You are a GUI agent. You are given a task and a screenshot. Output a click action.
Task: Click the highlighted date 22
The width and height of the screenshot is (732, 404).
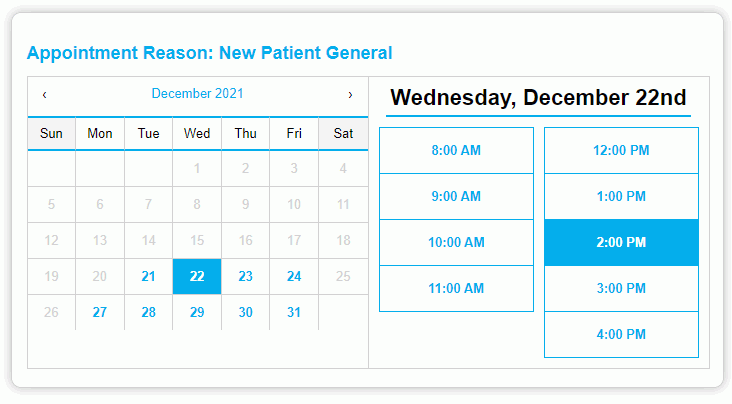click(197, 276)
